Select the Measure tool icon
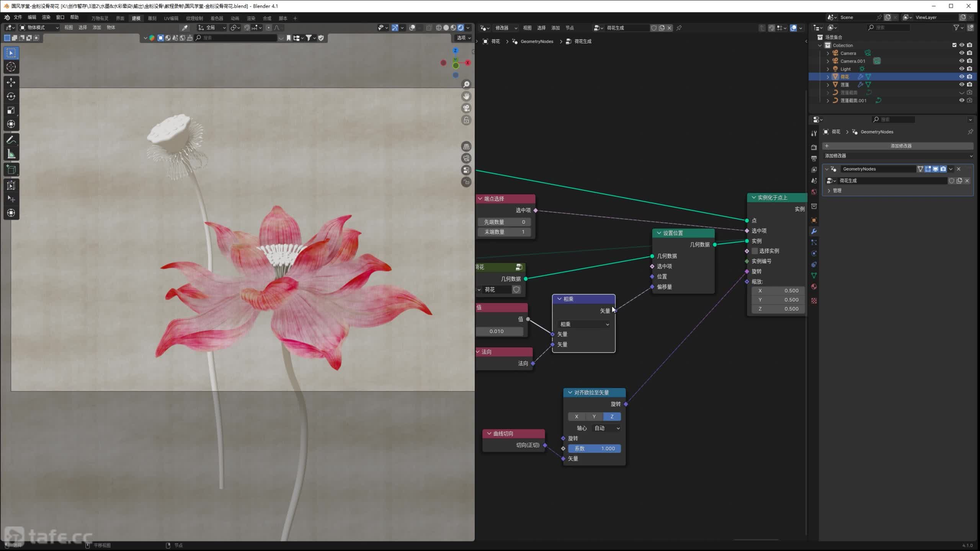This screenshot has height=551, width=980. [11, 154]
